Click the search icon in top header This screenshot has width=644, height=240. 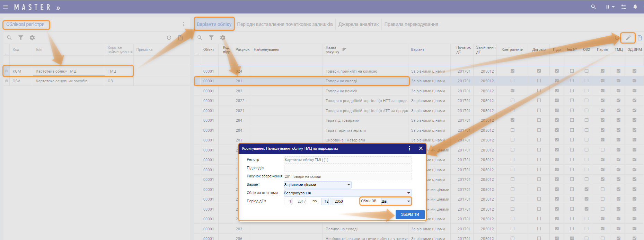click(x=593, y=7)
